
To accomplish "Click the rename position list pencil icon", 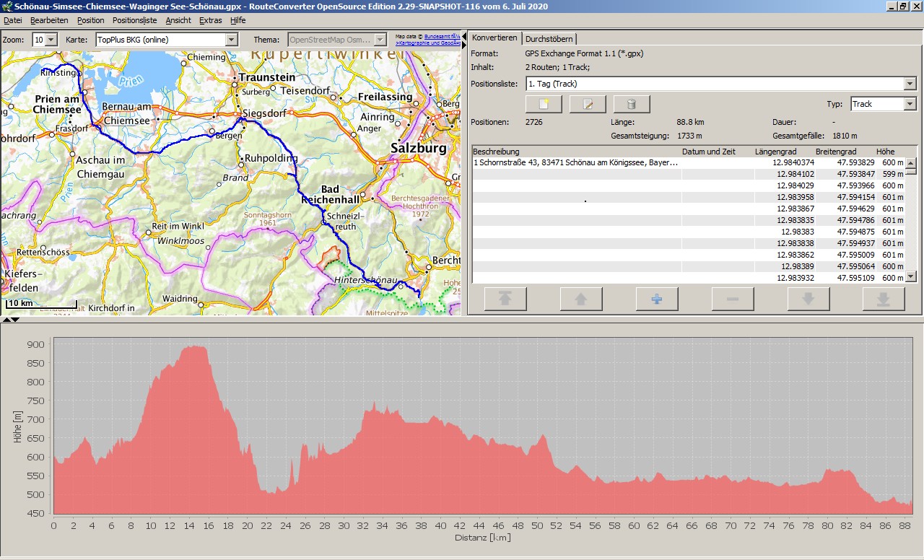I will pyautogui.click(x=588, y=104).
